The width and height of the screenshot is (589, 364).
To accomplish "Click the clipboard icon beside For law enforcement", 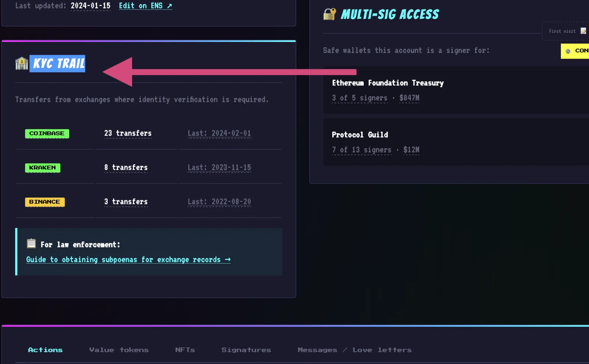I will [31, 244].
